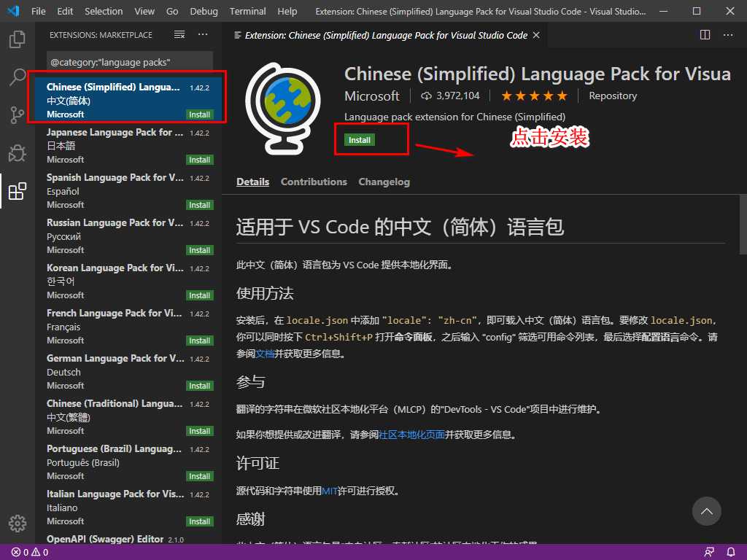Open notifications bell in status bar

click(x=731, y=552)
